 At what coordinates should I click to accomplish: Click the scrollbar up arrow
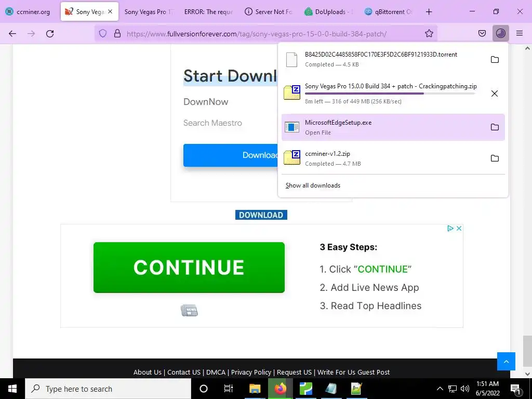point(527,48)
